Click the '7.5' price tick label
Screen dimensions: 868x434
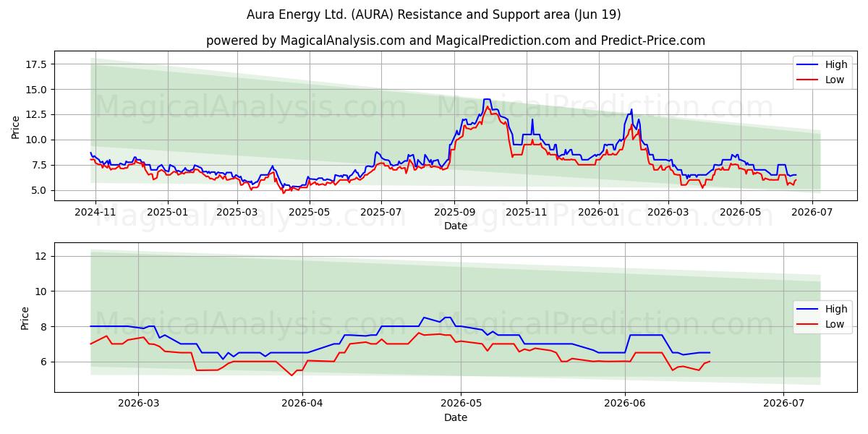point(40,165)
